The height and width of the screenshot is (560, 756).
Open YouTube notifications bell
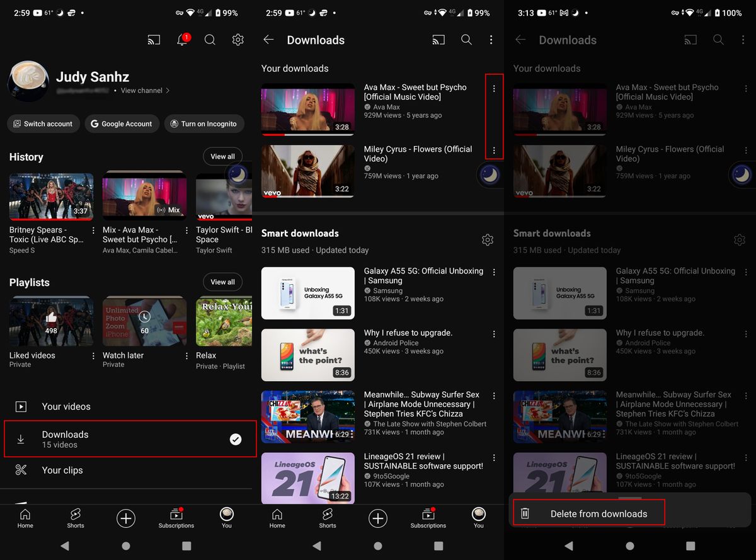(182, 39)
